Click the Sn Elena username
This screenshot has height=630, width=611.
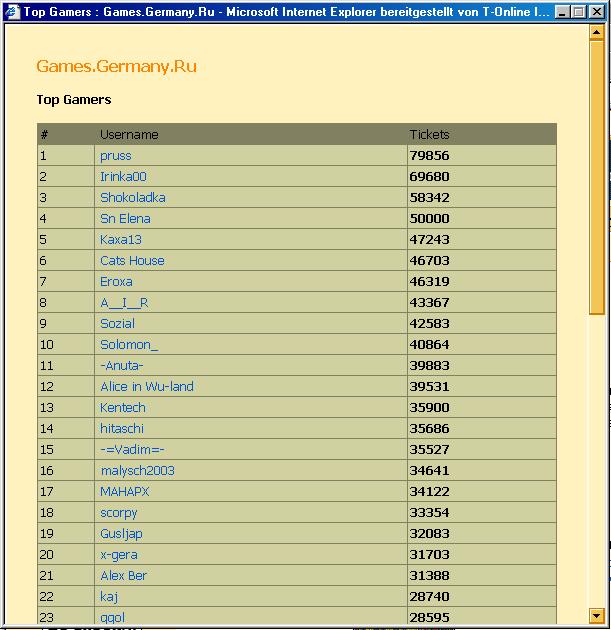(x=125, y=219)
